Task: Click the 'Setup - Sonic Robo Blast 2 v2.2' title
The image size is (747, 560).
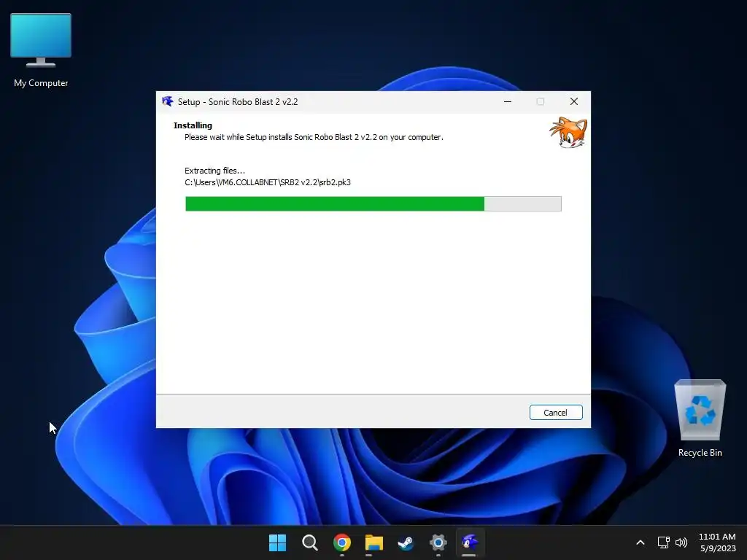Action: (x=238, y=101)
